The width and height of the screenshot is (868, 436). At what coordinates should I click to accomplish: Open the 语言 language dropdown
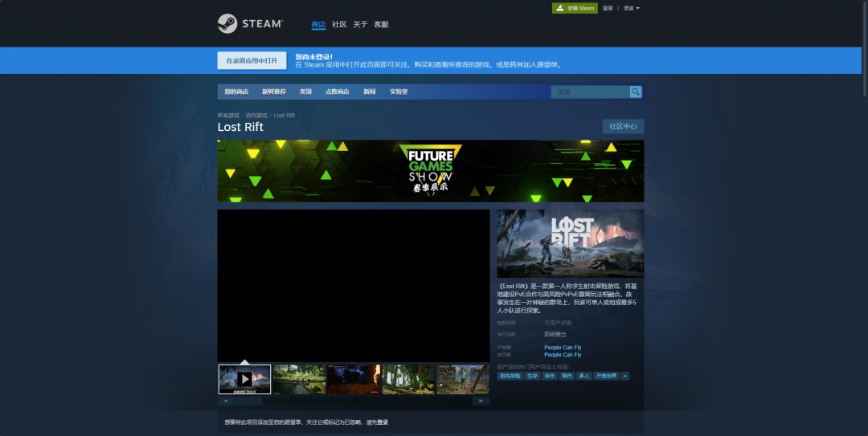click(631, 8)
